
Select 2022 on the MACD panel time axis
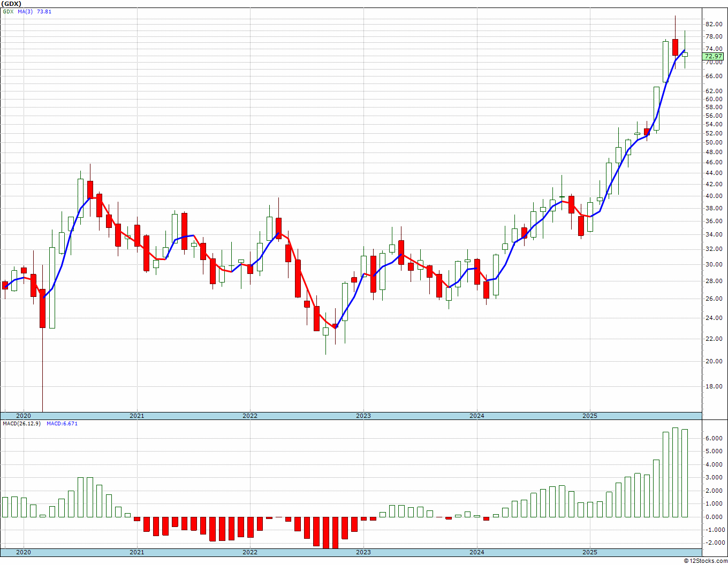250,552
